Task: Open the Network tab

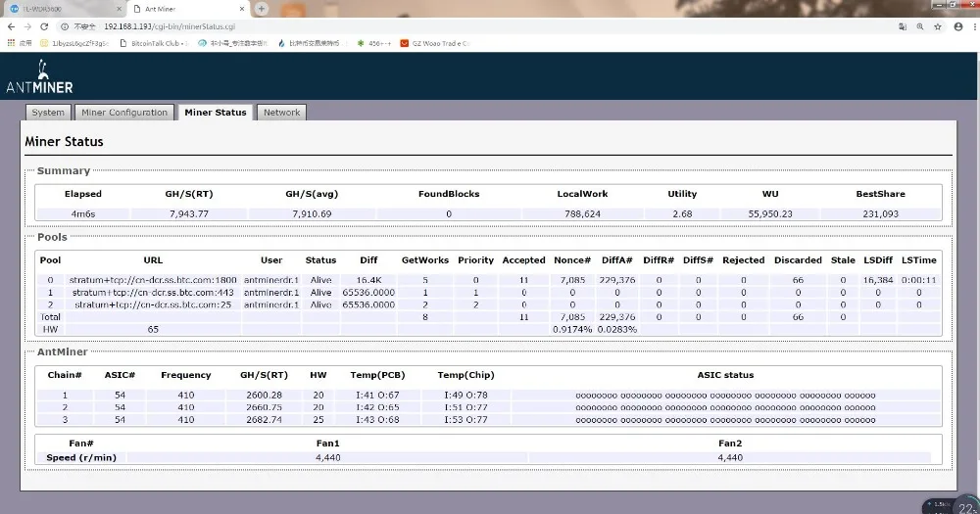Action: coord(281,113)
